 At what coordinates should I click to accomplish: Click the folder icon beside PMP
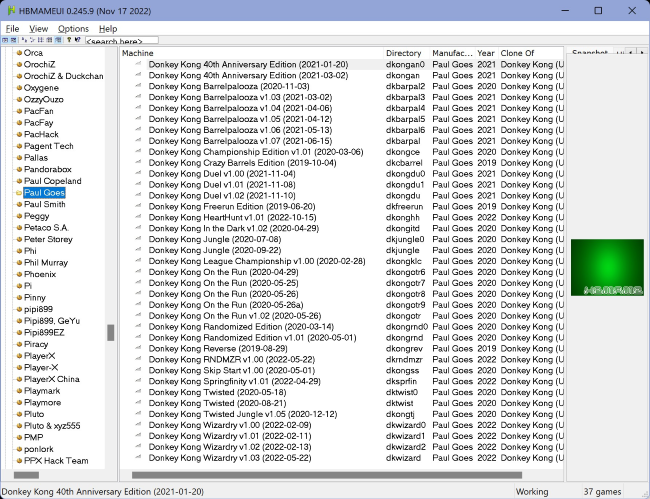click(19, 437)
